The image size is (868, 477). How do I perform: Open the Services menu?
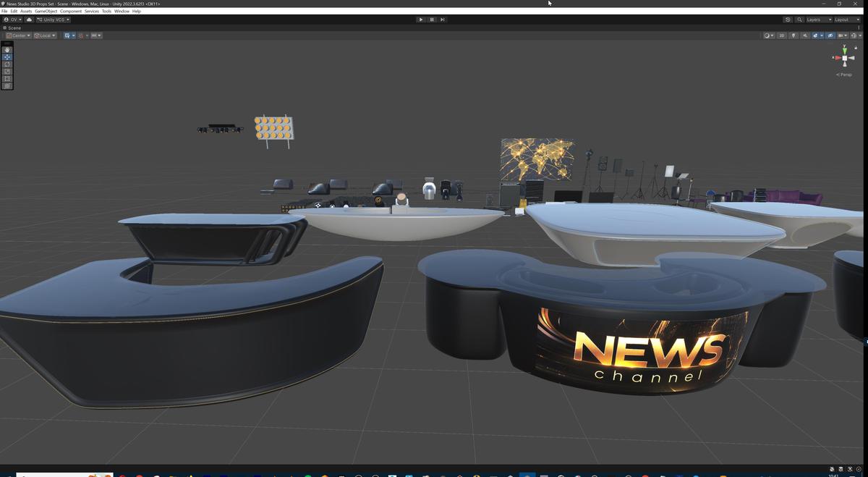pyautogui.click(x=92, y=11)
